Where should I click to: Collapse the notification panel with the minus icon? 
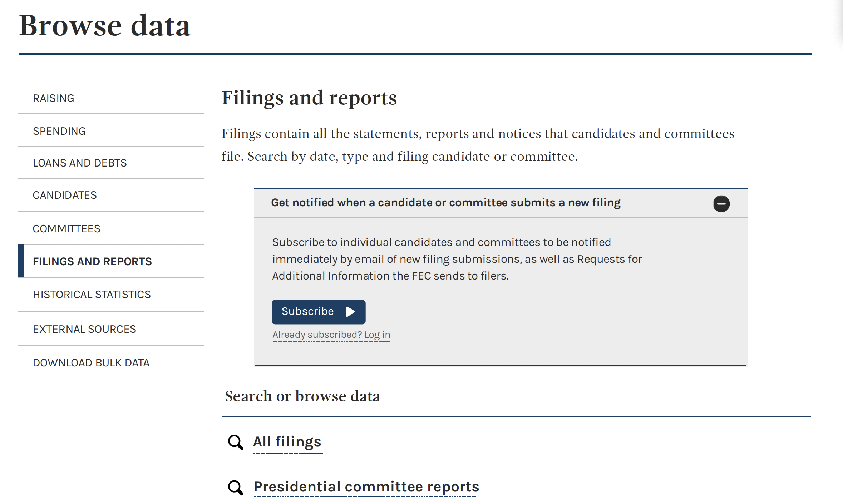click(721, 204)
